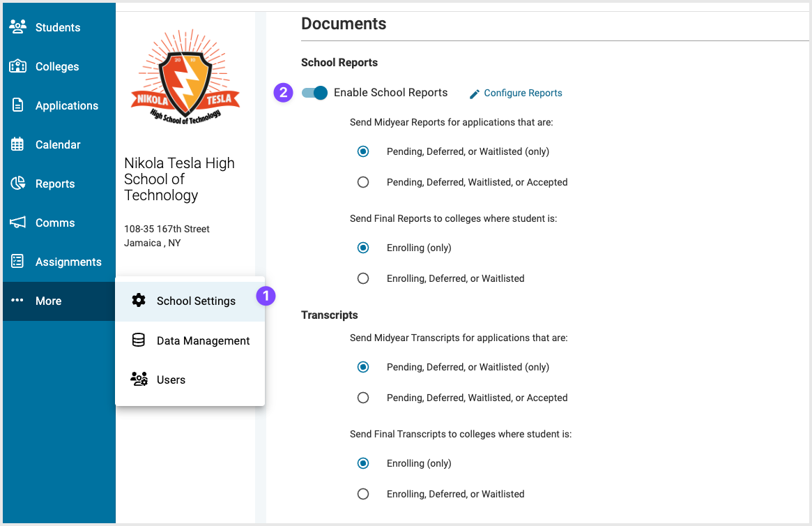Open Reports from the sidebar

point(59,183)
